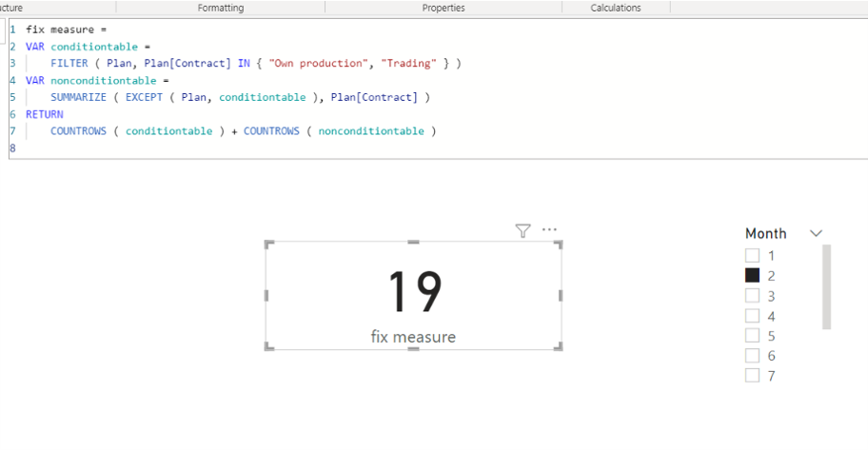The width and height of the screenshot is (868, 450).
Task: Open the card visual's filter icon
Action: point(523,231)
